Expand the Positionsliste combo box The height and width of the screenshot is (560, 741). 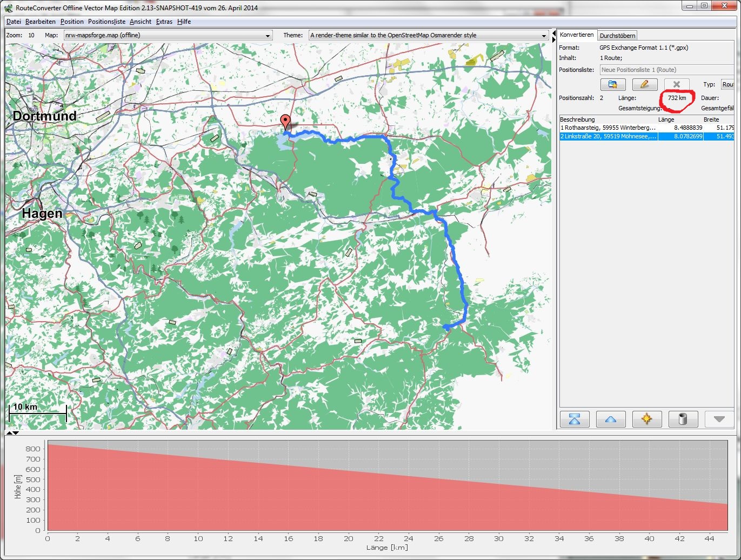tap(666, 70)
